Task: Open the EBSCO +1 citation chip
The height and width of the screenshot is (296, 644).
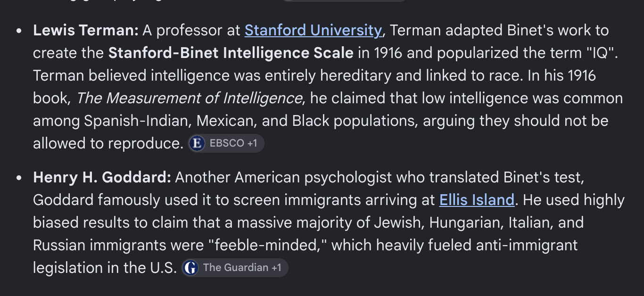Action: pos(226,143)
